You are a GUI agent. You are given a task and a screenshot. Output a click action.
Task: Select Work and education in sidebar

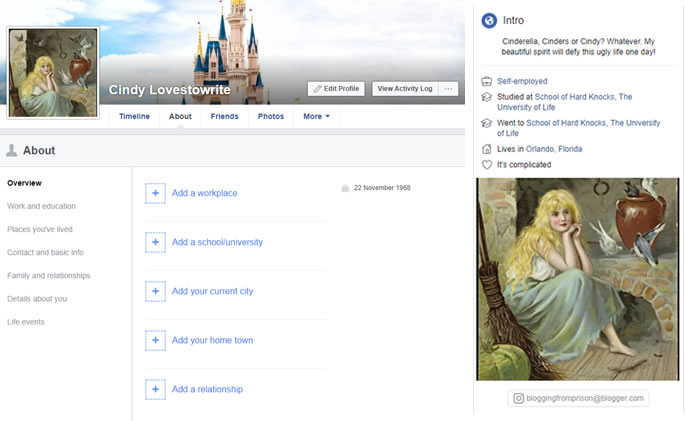[x=41, y=206]
